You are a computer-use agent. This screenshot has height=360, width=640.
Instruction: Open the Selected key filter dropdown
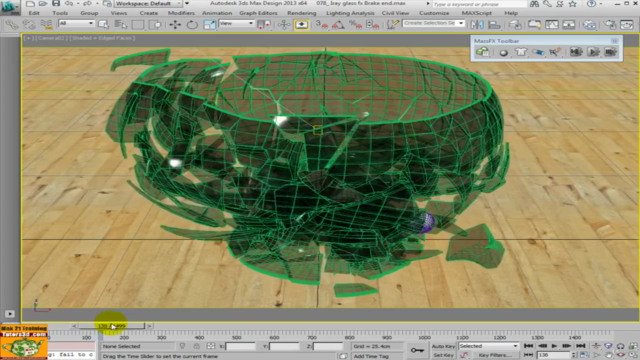click(488, 346)
